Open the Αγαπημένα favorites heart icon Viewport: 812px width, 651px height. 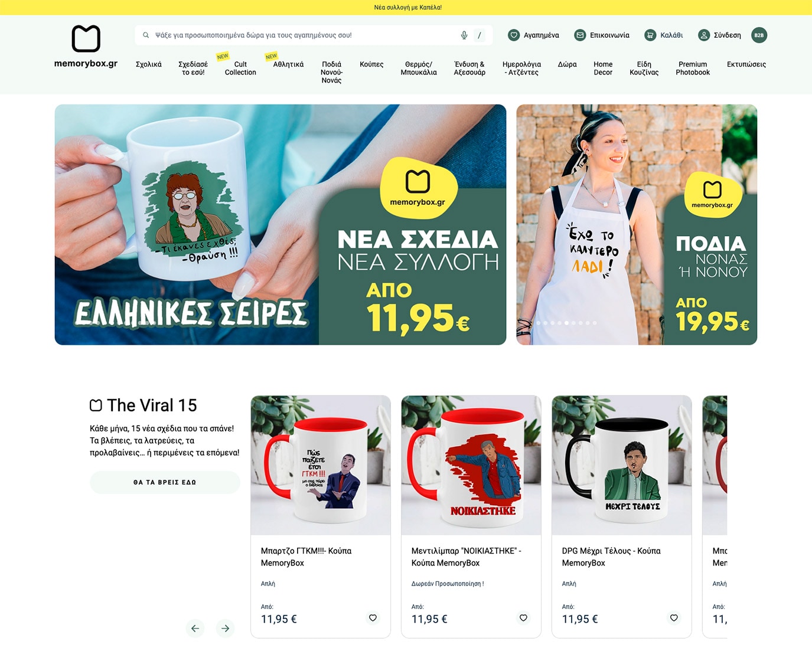click(x=514, y=35)
